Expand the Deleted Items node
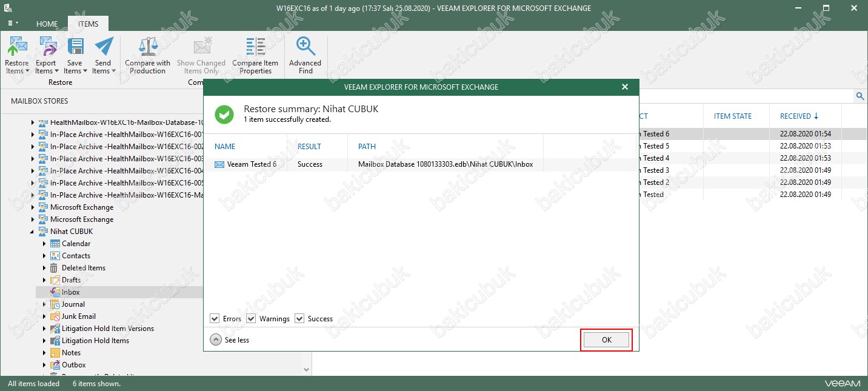Screen dimensions: 868x391 tap(44, 268)
